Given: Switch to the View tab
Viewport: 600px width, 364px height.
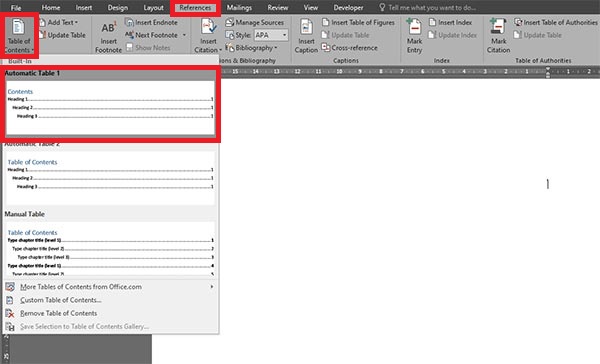Looking at the screenshot, I should coord(310,8).
